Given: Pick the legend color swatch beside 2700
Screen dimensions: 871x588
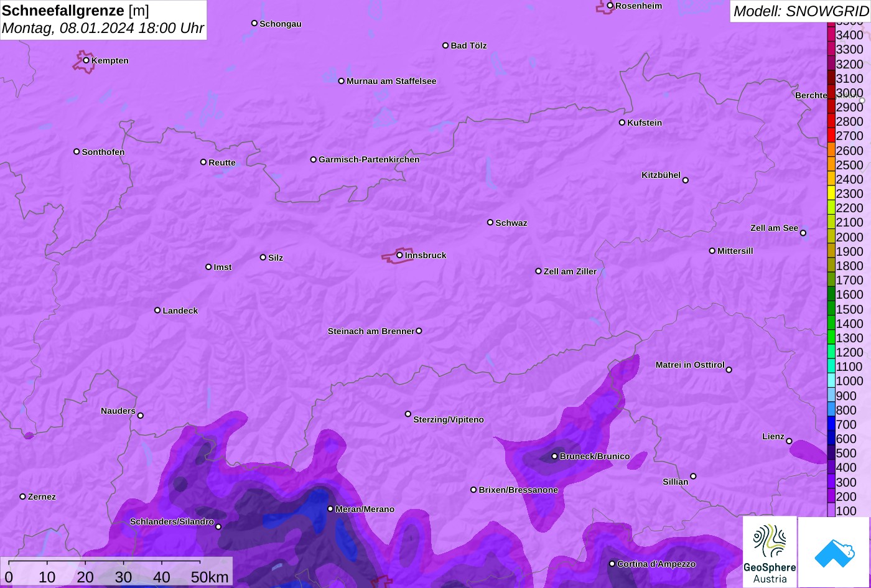Looking at the screenshot, I should coord(831,135).
